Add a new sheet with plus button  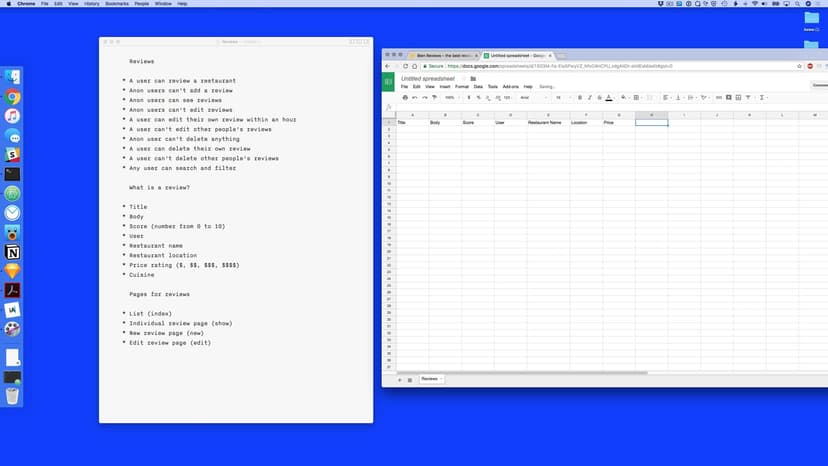(x=400, y=380)
